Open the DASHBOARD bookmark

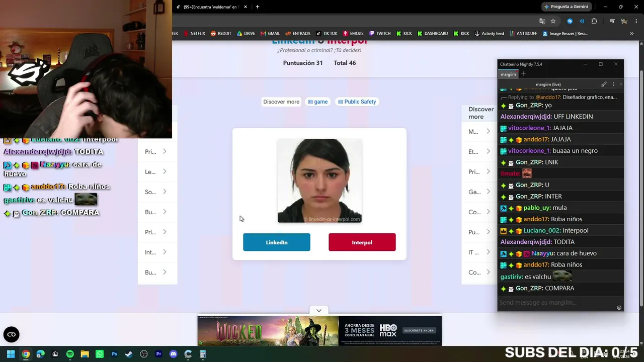(x=433, y=34)
